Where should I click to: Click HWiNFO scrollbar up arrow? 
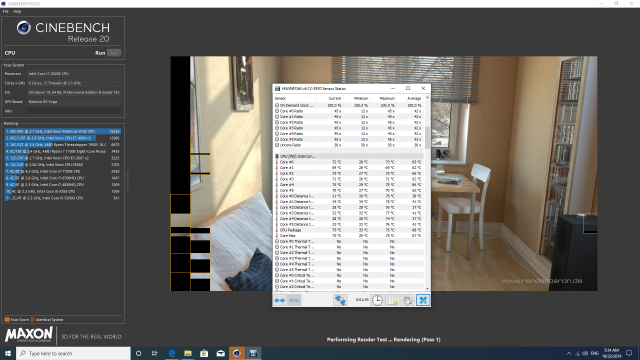tap(427, 98)
